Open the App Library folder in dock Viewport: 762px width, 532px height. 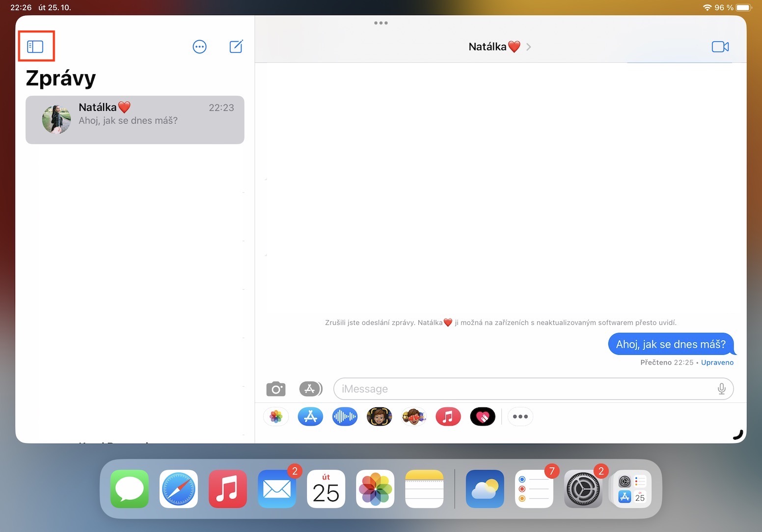632,489
